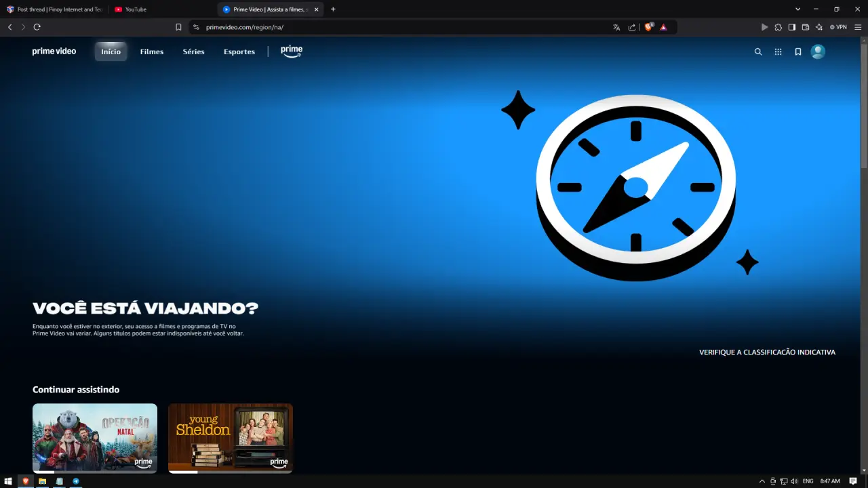868x488 pixels.
Task: Open the volume speaker tray icon
Action: [x=794, y=481]
